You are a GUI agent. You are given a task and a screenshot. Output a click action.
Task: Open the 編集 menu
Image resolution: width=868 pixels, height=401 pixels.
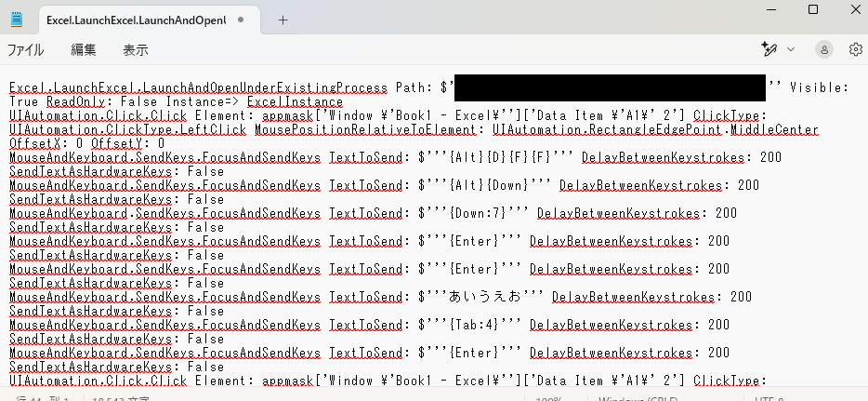pyautogui.click(x=84, y=50)
